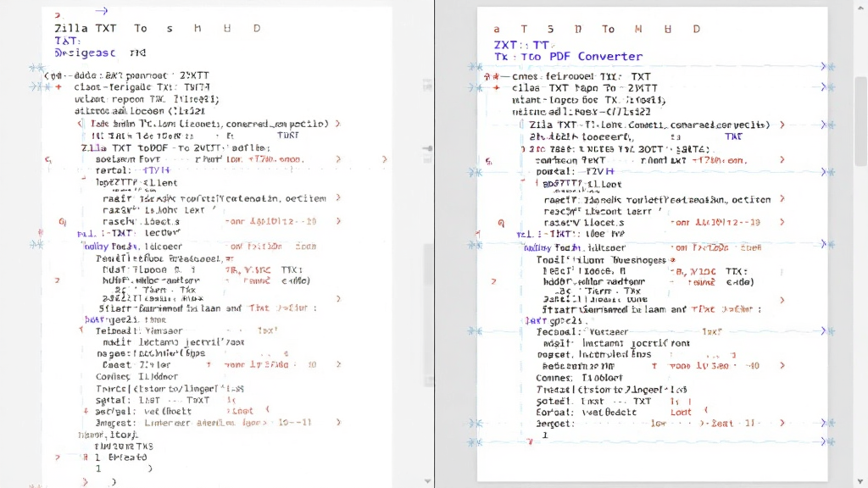The height and width of the screenshot is (488, 868).
Task: Click the blue "TXT:" line in the left pane
Action: click(x=68, y=41)
